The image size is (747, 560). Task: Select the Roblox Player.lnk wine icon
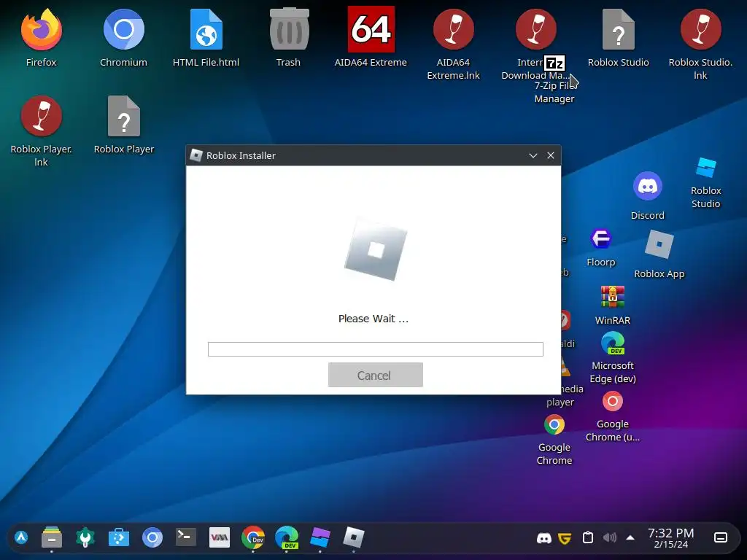pyautogui.click(x=41, y=116)
